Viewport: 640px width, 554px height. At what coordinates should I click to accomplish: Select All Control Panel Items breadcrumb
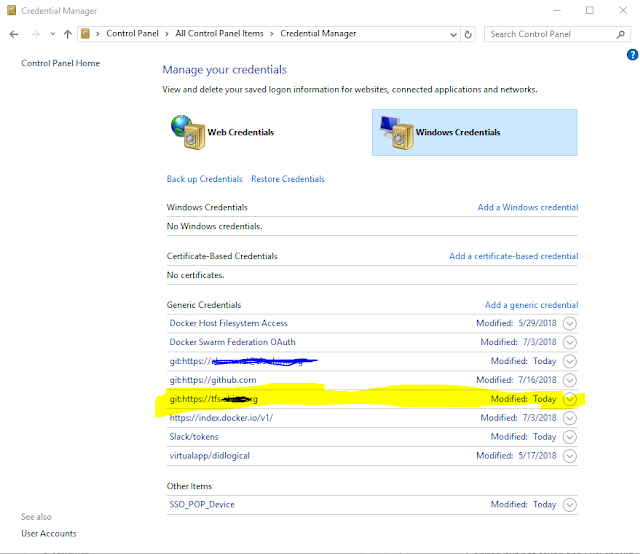pos(219,33)
